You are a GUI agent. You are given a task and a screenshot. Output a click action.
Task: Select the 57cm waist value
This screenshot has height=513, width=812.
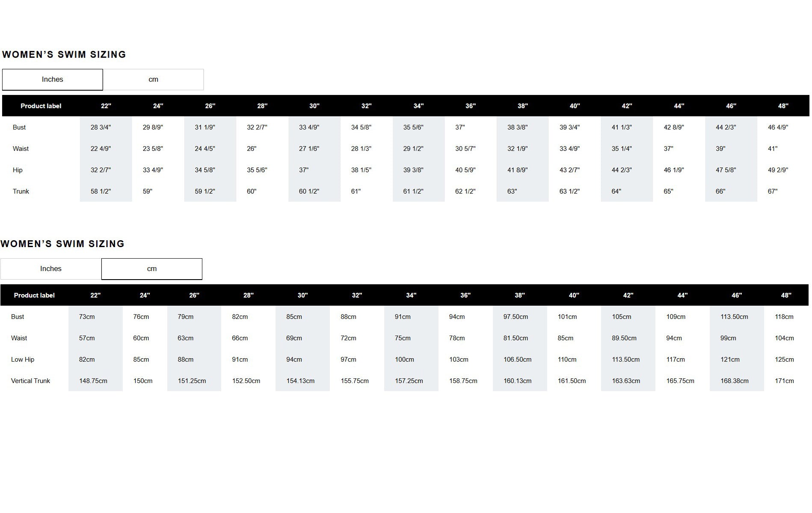[87, 338]
